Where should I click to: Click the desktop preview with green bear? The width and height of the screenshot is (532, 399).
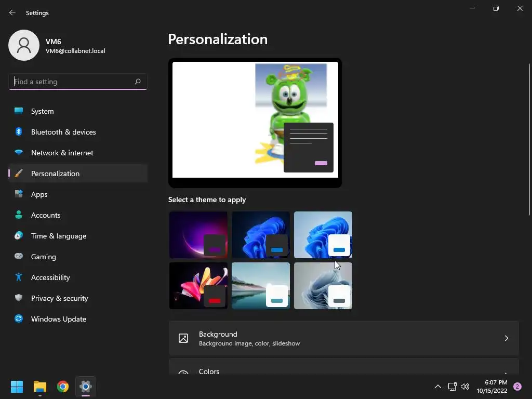point(255,123)
